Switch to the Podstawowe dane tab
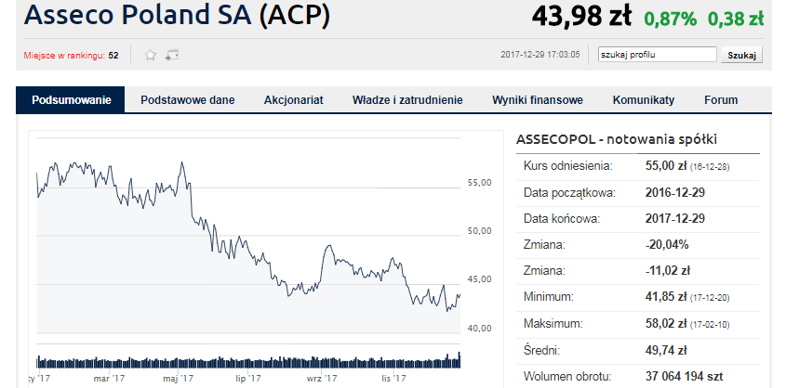Image resolution: width=786 pixels, height=388 pixels. (187, 100)
